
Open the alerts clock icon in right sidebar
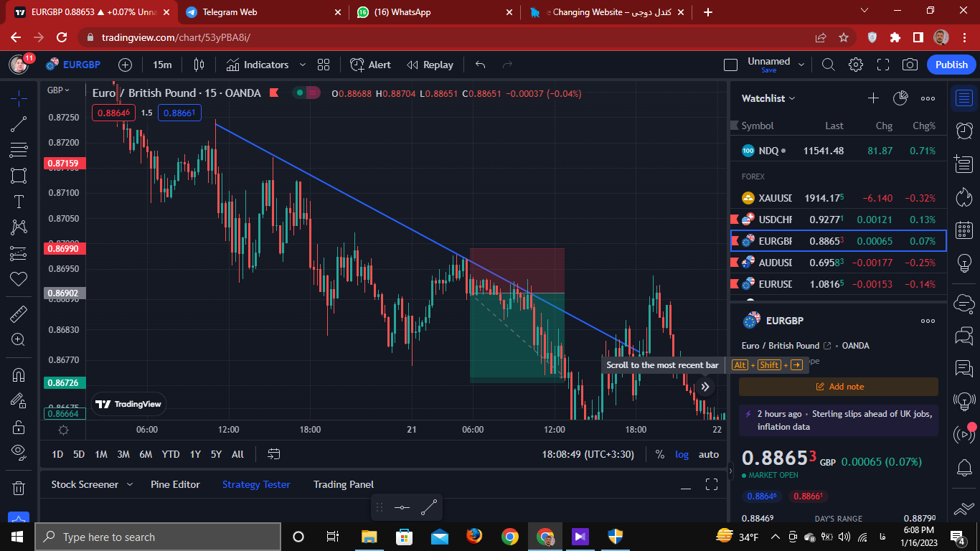click(x=964, y=130)
